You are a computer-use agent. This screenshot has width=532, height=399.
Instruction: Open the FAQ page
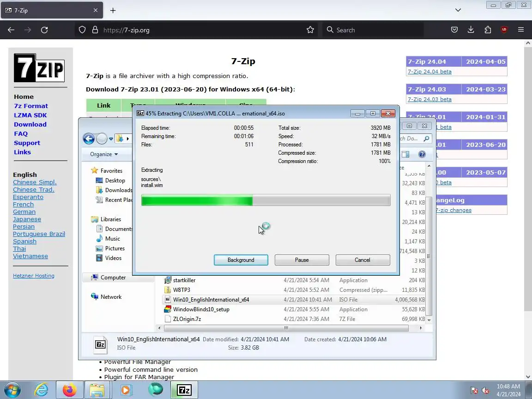(x=21, y=133)
